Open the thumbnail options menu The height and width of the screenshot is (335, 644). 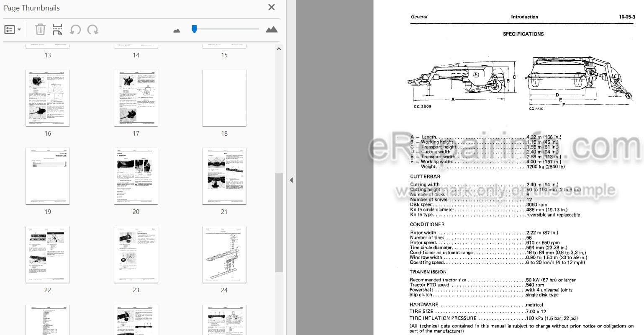[x=13, y=30]
